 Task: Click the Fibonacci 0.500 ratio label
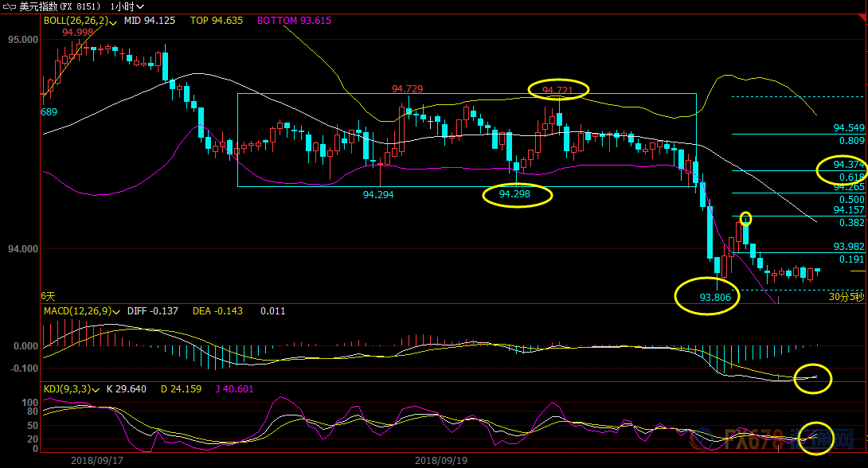[851, 200]
